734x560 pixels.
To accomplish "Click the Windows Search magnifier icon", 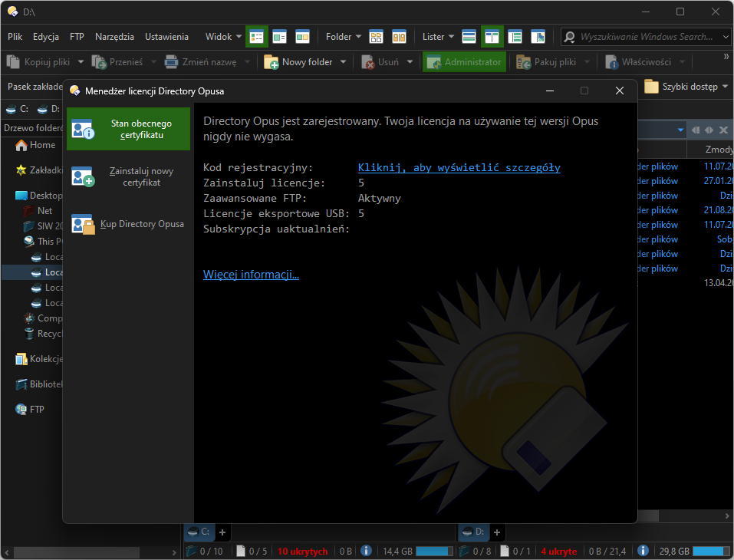I will tap(570, 37).
